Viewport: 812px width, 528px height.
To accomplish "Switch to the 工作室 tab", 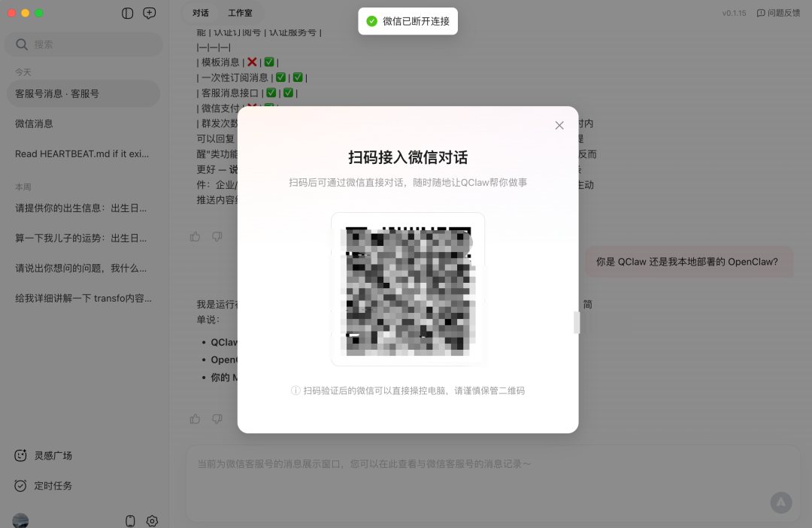I will click(x=239, y=13).
